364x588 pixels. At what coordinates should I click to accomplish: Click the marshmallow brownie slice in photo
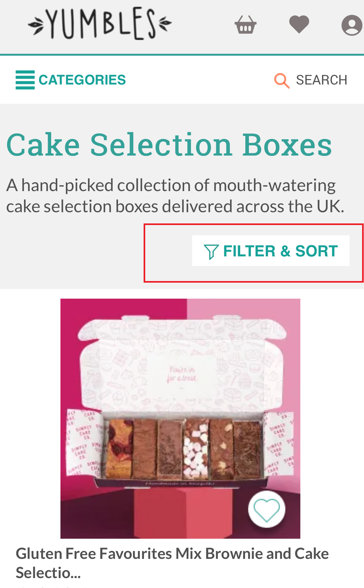(x=196, y=449)
